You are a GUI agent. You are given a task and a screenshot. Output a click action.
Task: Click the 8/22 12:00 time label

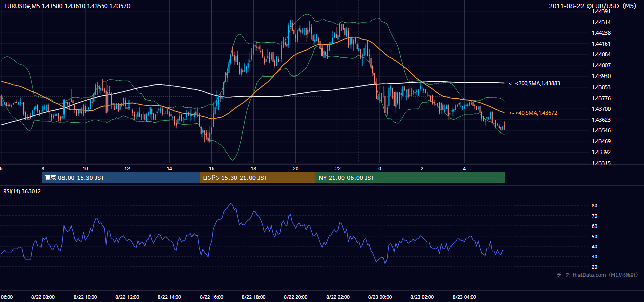click(127, 297)
